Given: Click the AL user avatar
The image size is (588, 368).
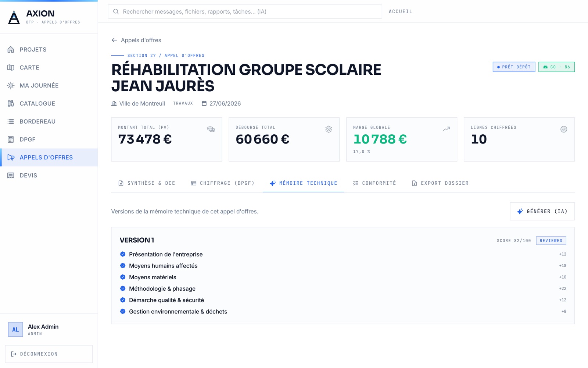Looking at the screenshot, I should [15, 329].
